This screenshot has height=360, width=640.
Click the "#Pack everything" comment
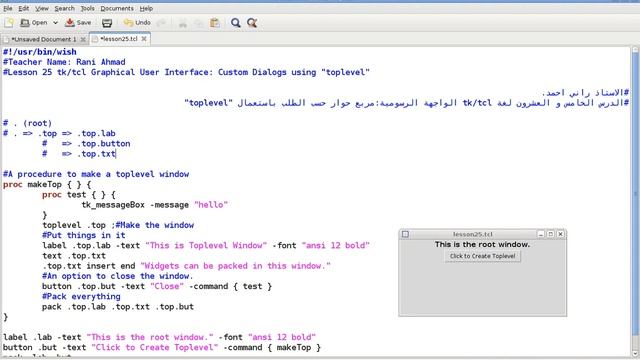pyautogui.click(x=81, y=297)
